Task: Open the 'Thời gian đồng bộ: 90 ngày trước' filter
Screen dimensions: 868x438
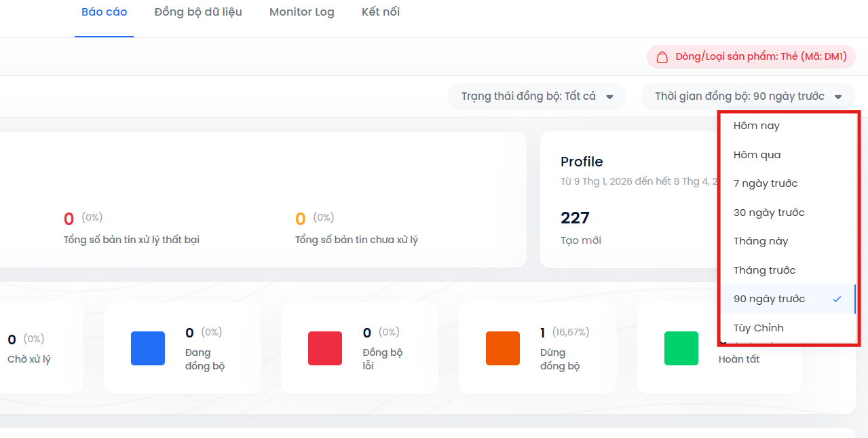Action: pyautogui.click(x=740, y=96)
